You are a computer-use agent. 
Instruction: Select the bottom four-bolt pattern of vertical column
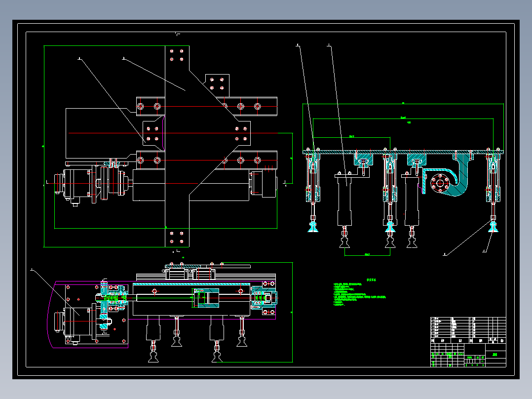177,238
